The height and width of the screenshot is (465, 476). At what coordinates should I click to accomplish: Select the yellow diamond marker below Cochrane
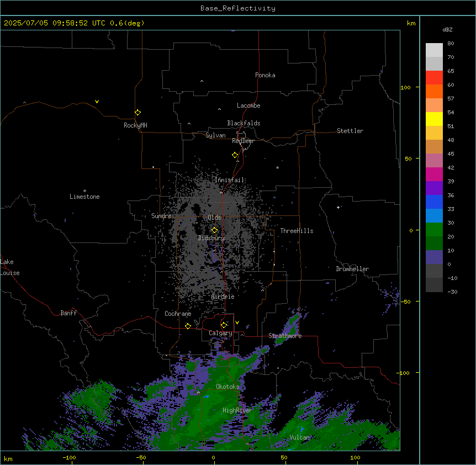(x=188, y=326)
